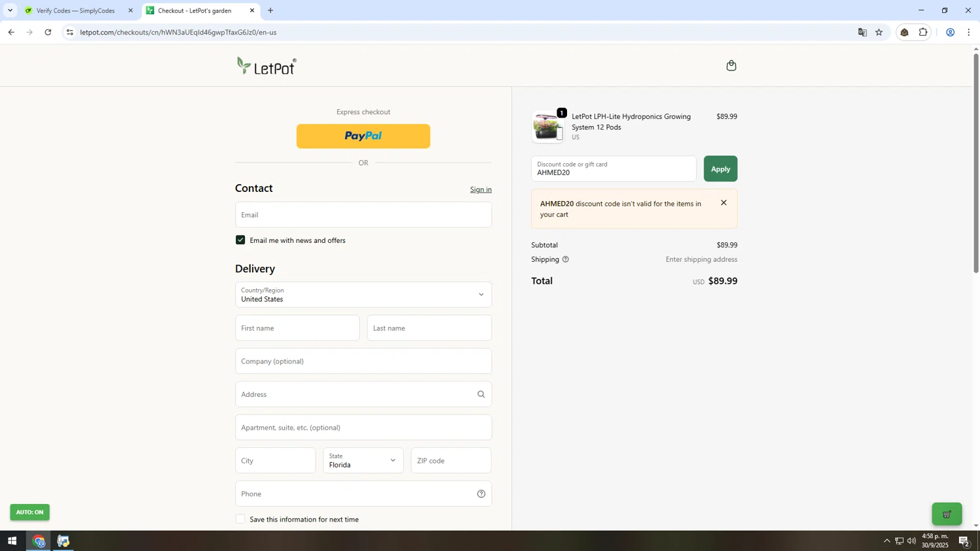The image size is (980, 551).
Task: Click the LetPot LPH-Lite product thumbnail
Action: [547, 127]
